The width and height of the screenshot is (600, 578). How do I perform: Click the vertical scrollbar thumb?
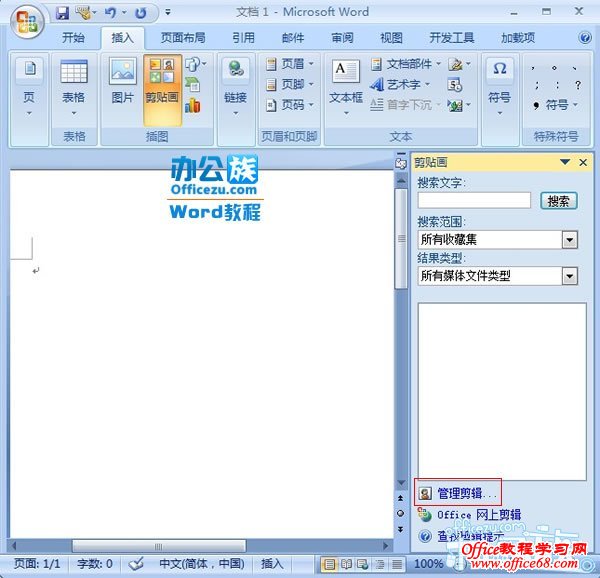(x=401, y=239)
